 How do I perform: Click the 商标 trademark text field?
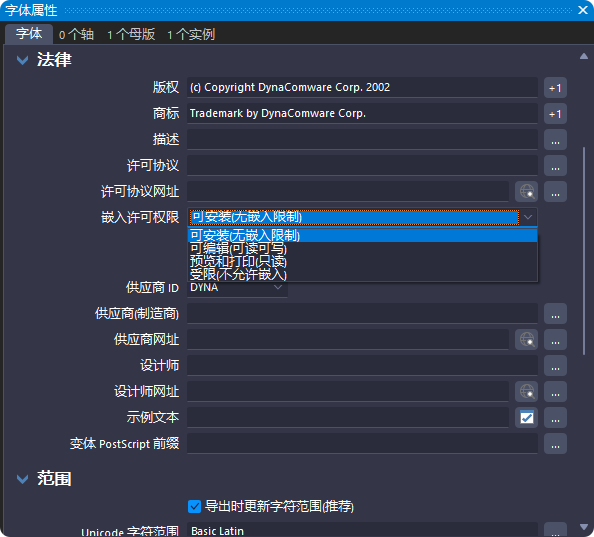pyautogui.click(x=363, y=114)
